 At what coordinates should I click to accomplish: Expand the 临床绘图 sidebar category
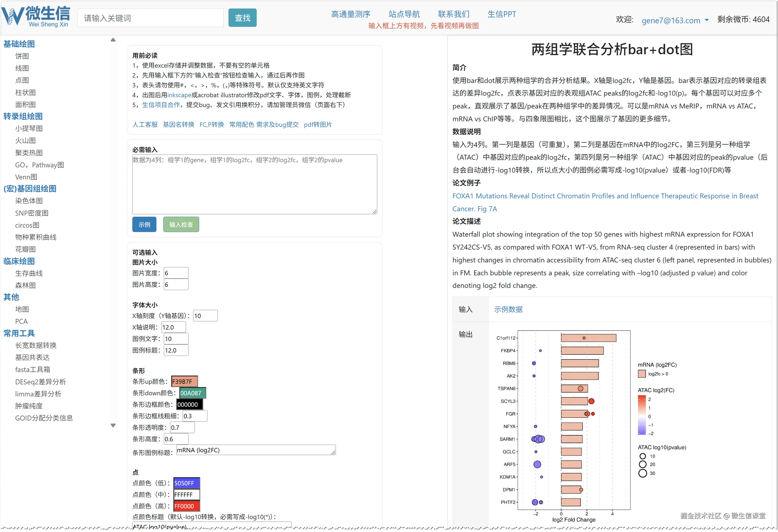(x=19, y=261)
